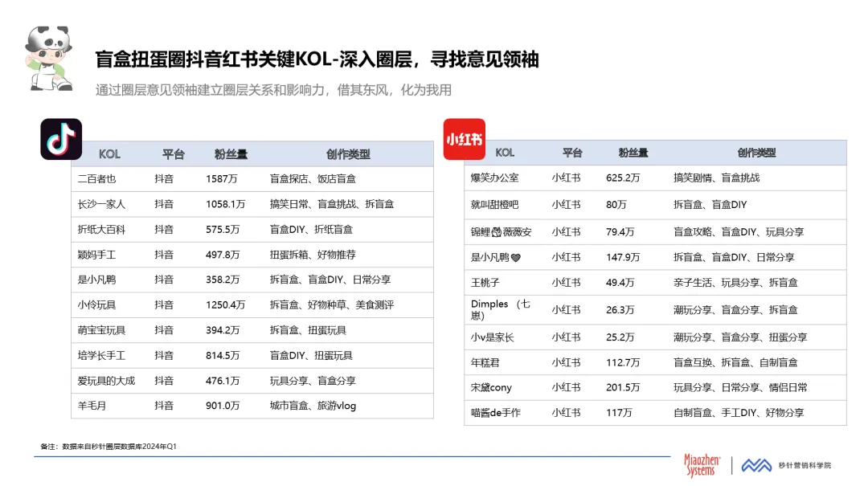Select the KOL name 二百者也
868x486 pixels.
(97, 179)
